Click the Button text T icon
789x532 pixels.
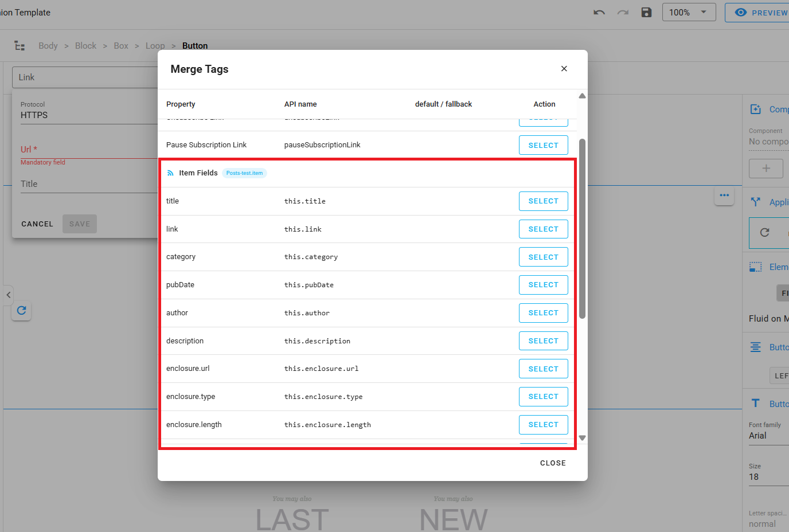click(x=756, y=404)
